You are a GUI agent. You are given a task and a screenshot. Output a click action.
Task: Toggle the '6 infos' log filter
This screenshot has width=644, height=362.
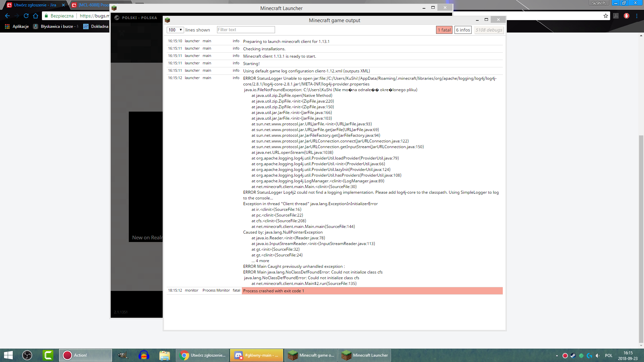463,30
